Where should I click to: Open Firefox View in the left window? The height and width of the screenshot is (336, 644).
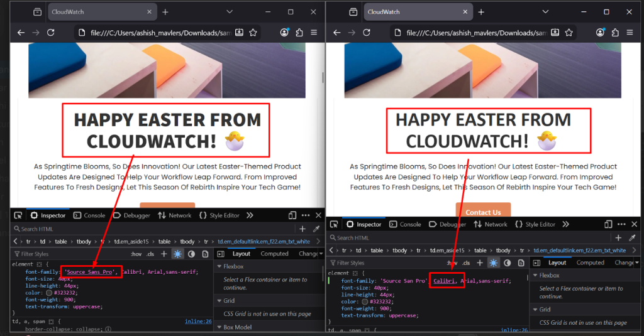(x=37, y=12)
